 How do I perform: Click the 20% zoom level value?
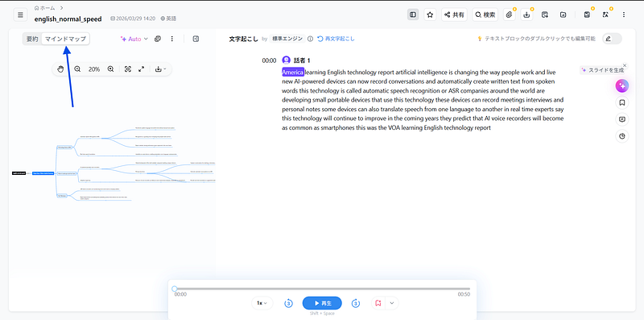(94, 69)
